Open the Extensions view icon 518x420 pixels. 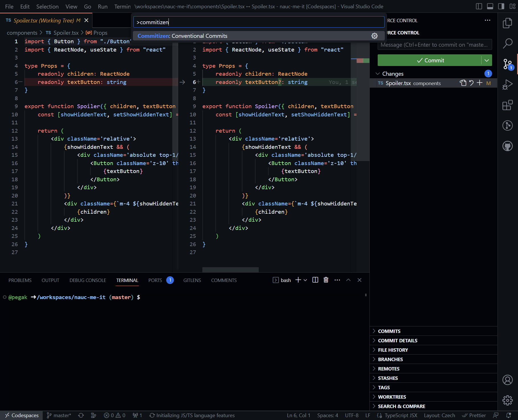pos(507,105)
